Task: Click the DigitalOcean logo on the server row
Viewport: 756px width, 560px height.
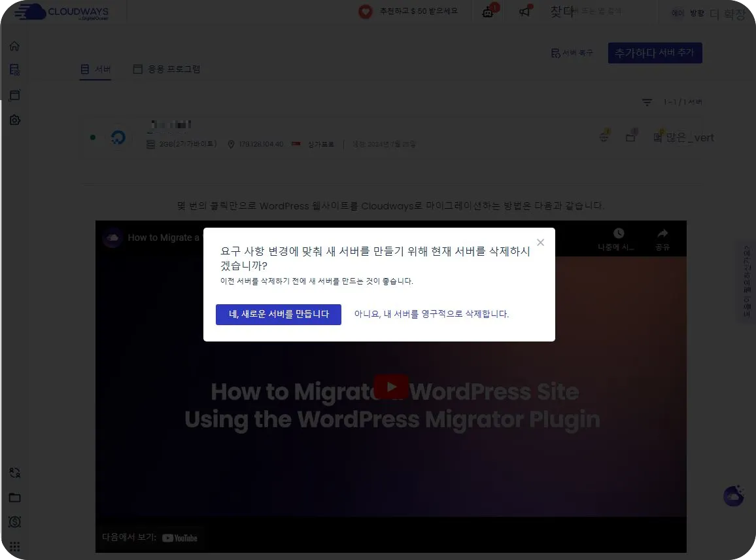Action: coord(118,137)
